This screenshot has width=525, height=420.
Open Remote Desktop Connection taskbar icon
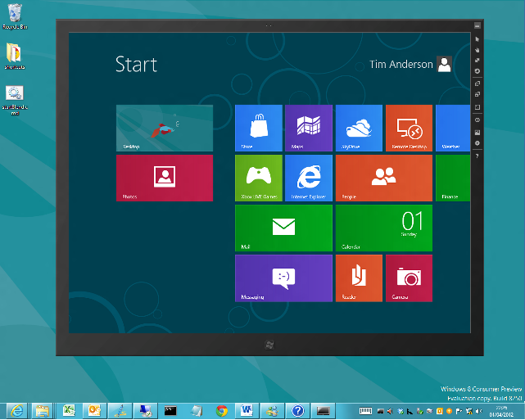click(145, 411)
